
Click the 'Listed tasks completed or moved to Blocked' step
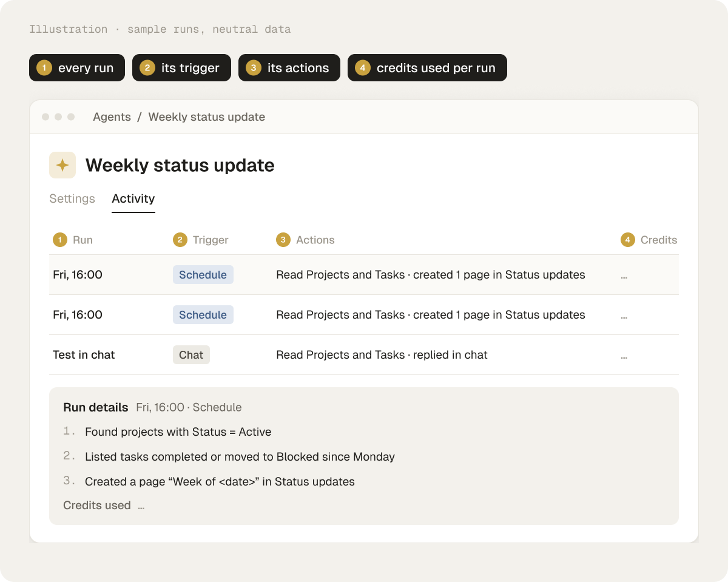(240, 457)
